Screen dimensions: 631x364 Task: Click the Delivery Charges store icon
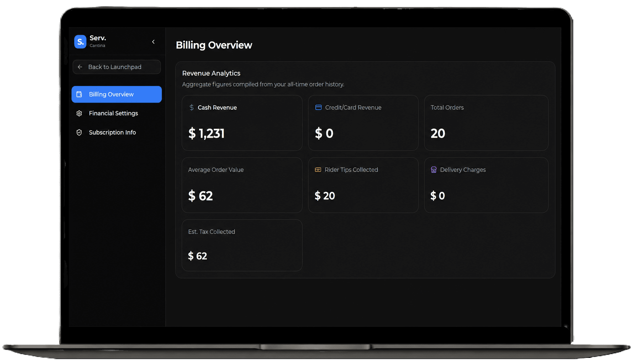click(x=434, y=170)
